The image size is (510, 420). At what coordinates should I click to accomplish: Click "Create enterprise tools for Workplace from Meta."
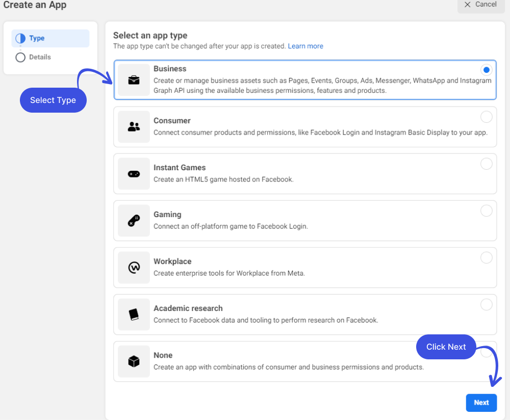click(229, 273)
